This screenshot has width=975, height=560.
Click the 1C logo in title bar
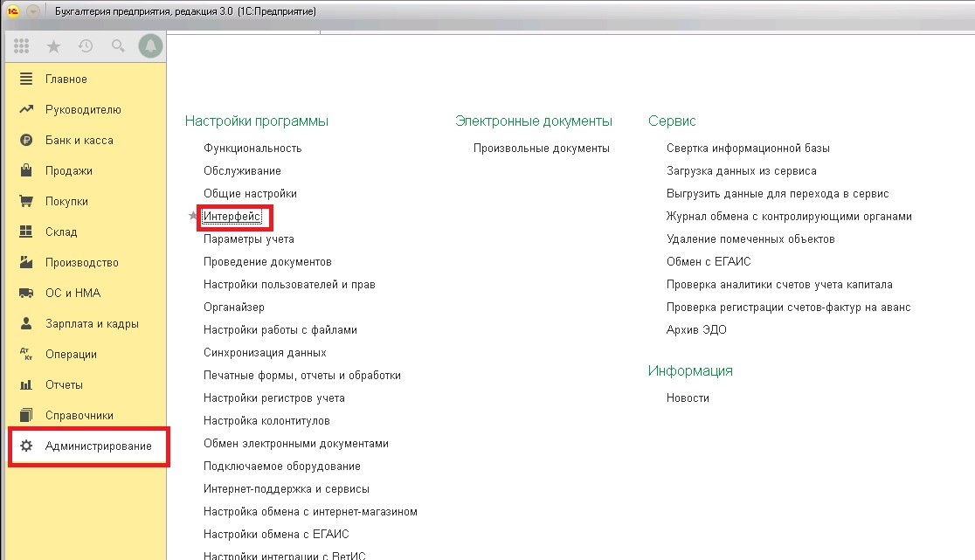(x=13, y=11)
